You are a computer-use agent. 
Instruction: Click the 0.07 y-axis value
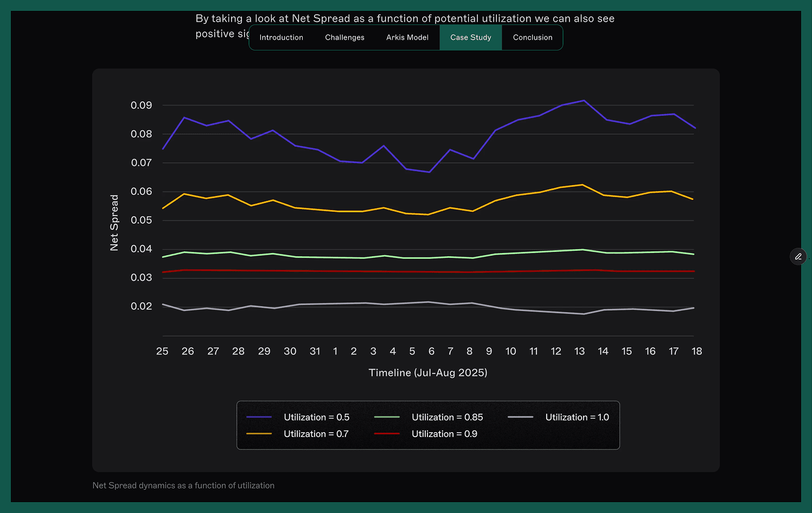point(141,163)
